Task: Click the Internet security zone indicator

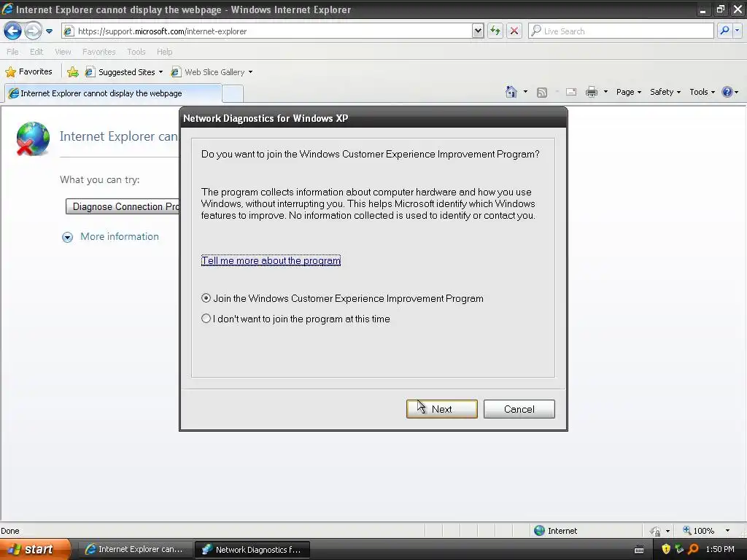Action: pyautogui.click(x=555, y=531)
